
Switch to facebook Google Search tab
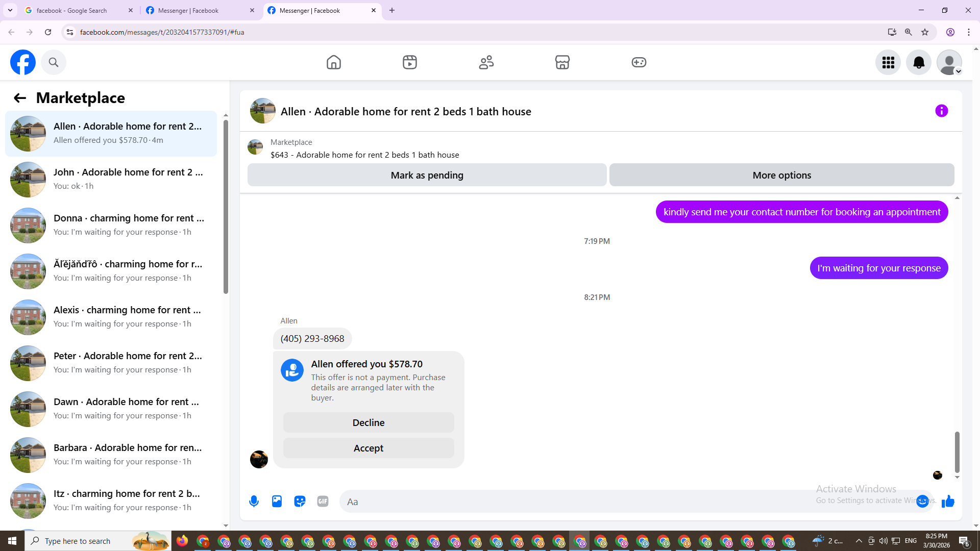coord(71,10)
